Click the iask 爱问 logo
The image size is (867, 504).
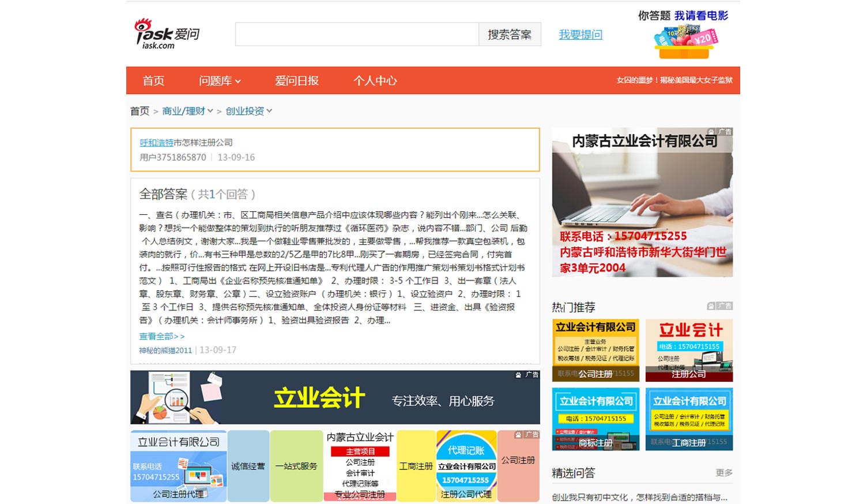[167, 33]
